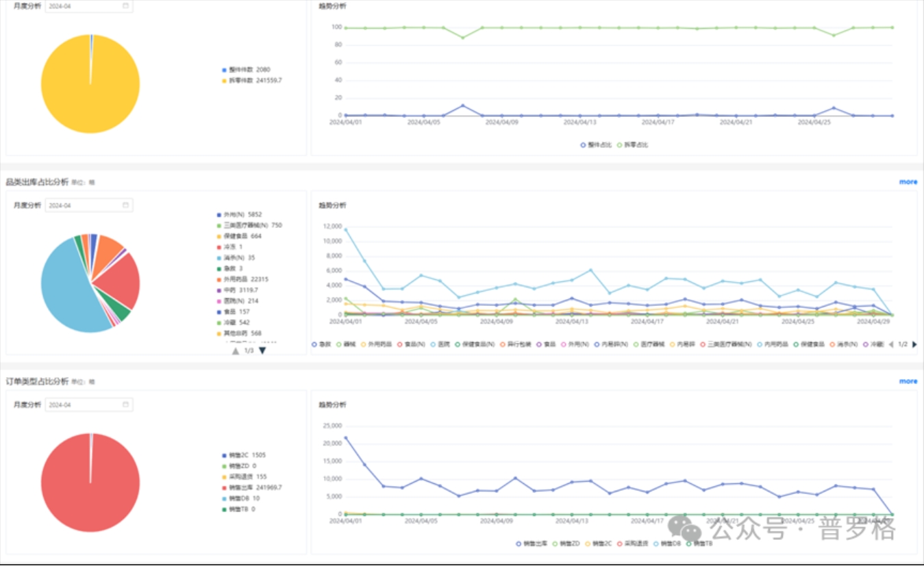Go back in category trend legend pager
The width and height of the screenshot is (924, 566).
pyautogui.click(x=890, y=344)
